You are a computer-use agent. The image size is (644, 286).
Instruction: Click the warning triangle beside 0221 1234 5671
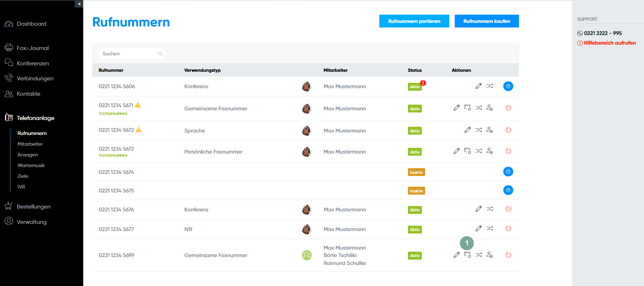tap(138, 105)
